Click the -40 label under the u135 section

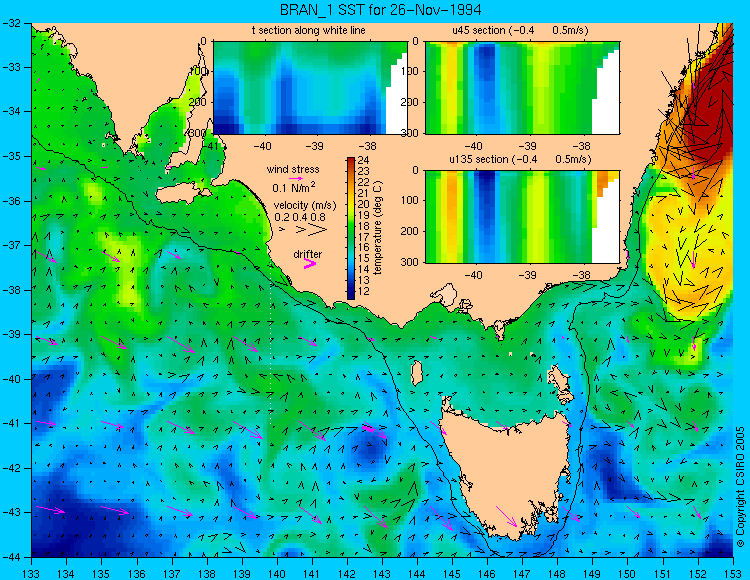[x=474, y=275]
